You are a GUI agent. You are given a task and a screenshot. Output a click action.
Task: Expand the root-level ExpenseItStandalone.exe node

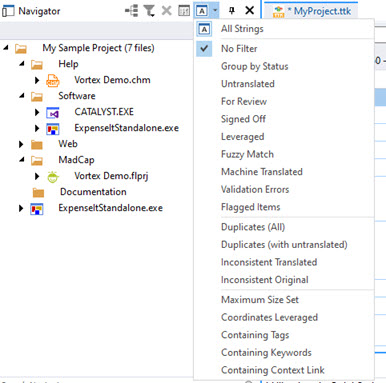click(21, 208)
